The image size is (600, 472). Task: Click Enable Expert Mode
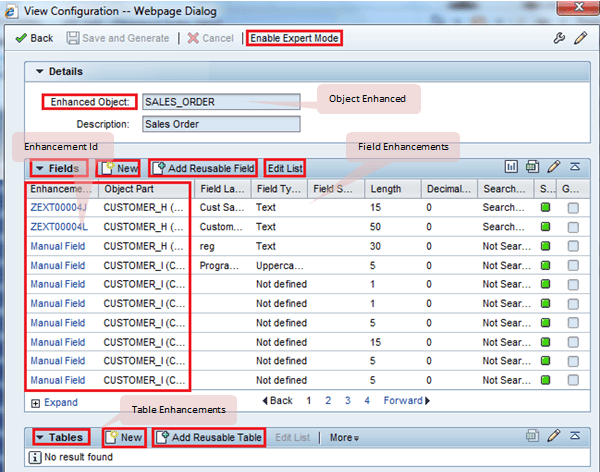(294, 38)
